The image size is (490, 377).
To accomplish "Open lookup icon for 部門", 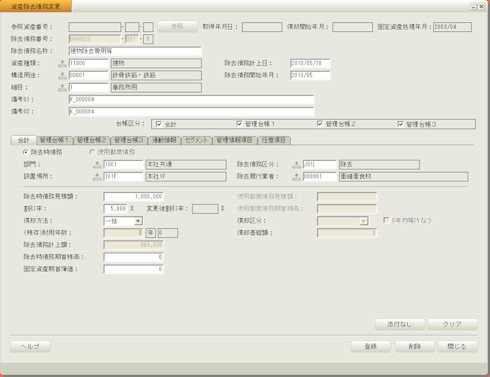I will (x=97, y=164).
